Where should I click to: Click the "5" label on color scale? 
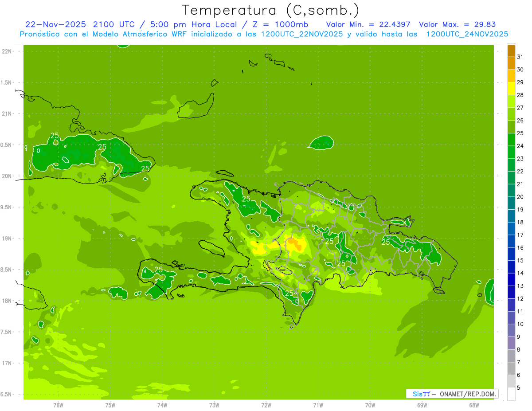tap(519, 388)
